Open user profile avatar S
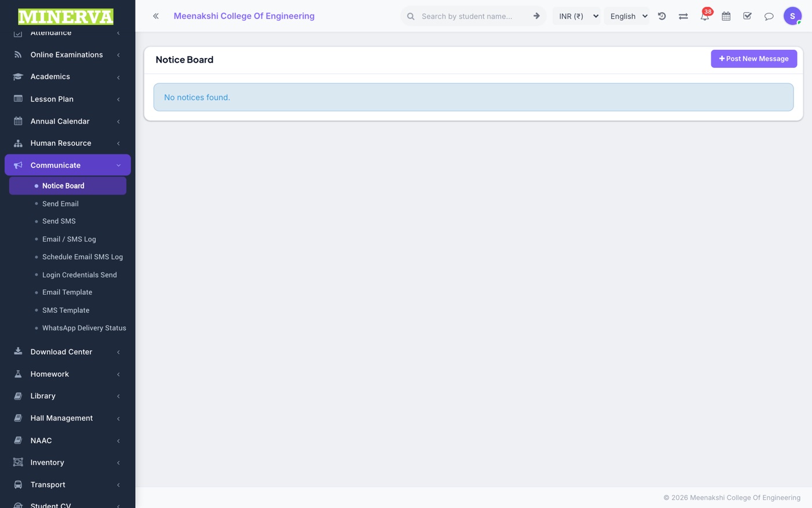The height and width of the screenshot is (508, 812). pos(792,16)
